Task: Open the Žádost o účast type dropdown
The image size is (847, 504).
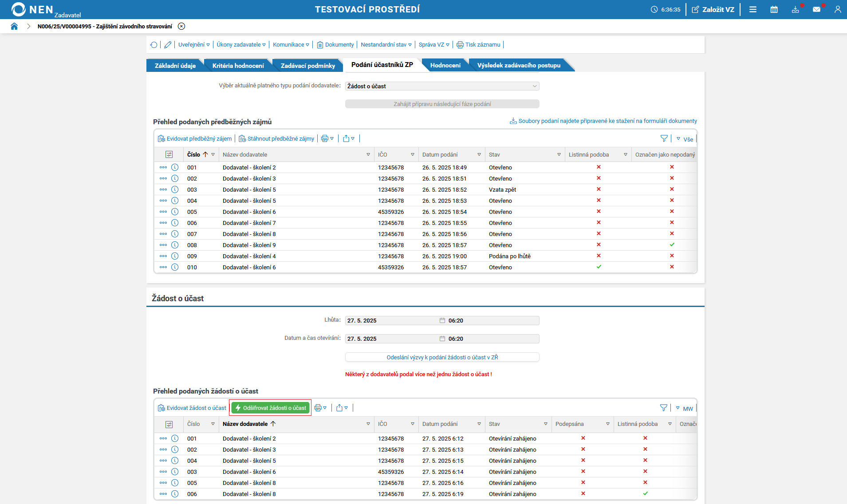Action: 442,86
